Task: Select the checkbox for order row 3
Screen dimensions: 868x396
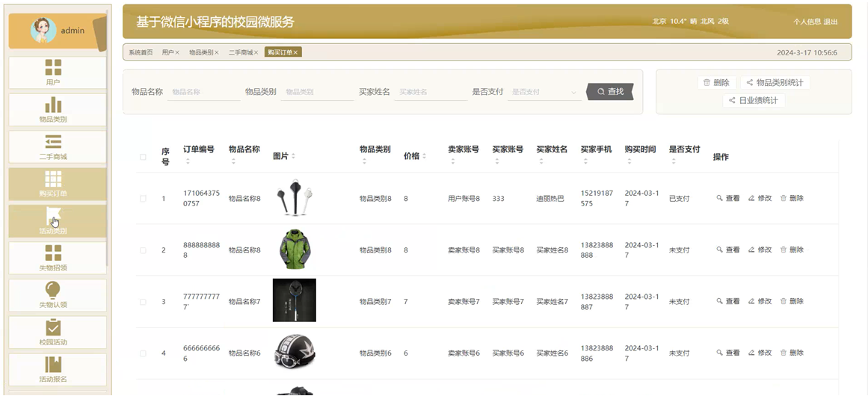Action: (x=143, y=302)
